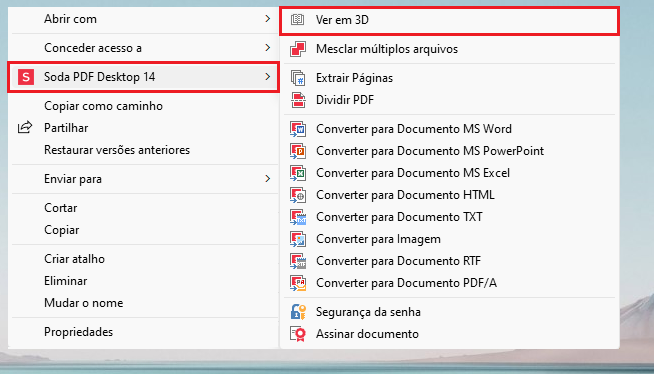The width and height of the screenshot is (654, 374).
Task: Click the Ver em 3D icon
Action: (297, 19)
